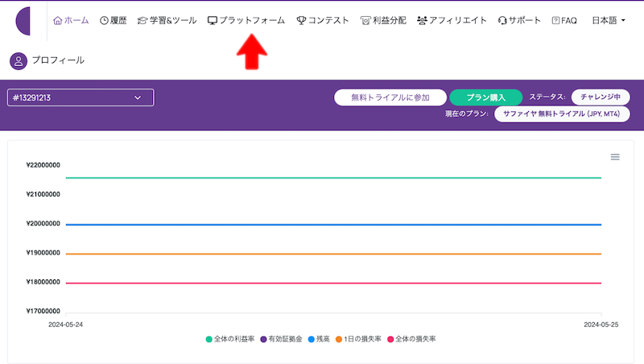Click the home icon beside ホーム
This screenshot has width=644, height=364.
click(57, 21)
